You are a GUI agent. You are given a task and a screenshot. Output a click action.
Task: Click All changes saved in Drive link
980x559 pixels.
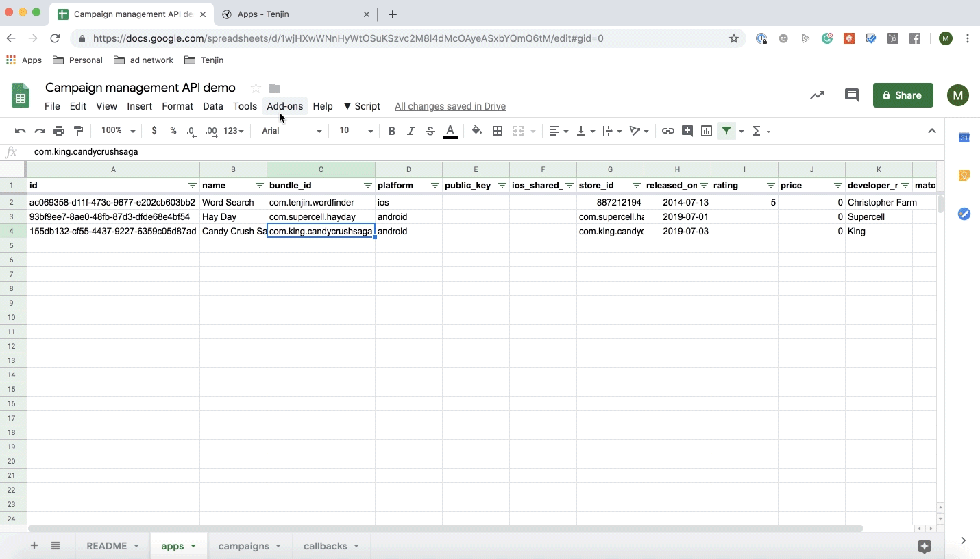(450, 106)
